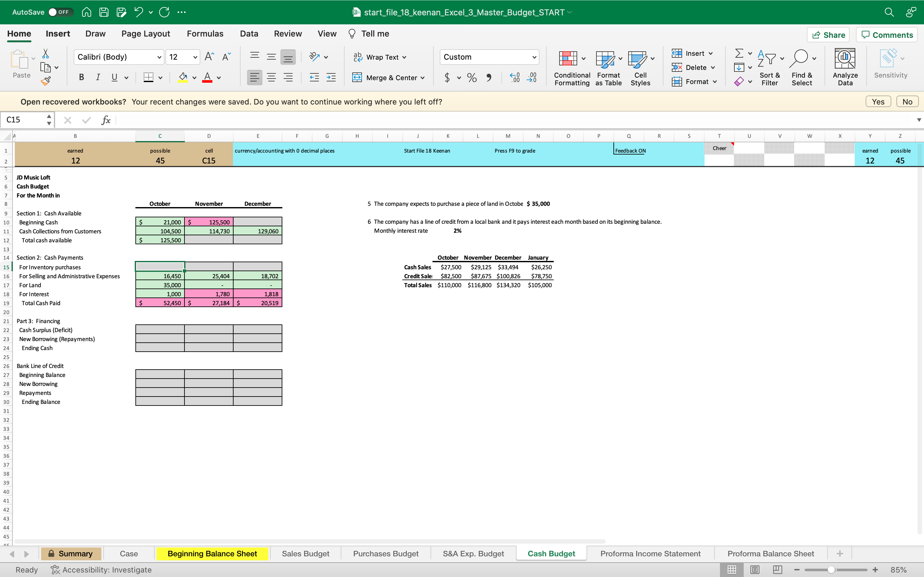Click the Format Painter brush icon
The height and width of the screenshot is (577, 924).
point(46,81)
